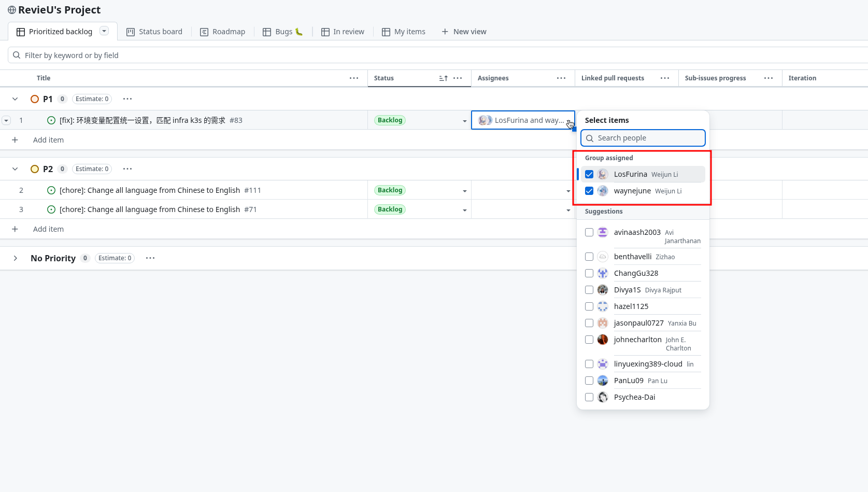Viewport: 868px width, 492px height.
Task: Click the Bugs view caterpillar icon
Action: pos(298,32)
